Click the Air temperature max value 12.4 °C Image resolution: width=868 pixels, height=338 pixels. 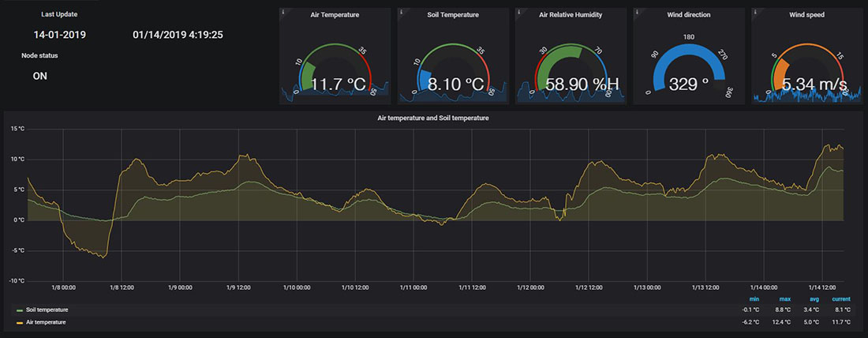point(783,322)
